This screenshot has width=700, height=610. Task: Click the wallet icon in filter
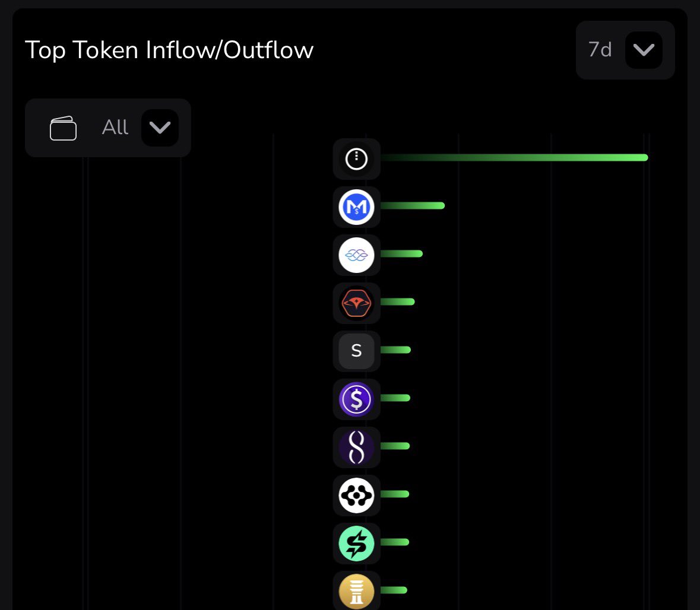(x=63, y=128)
